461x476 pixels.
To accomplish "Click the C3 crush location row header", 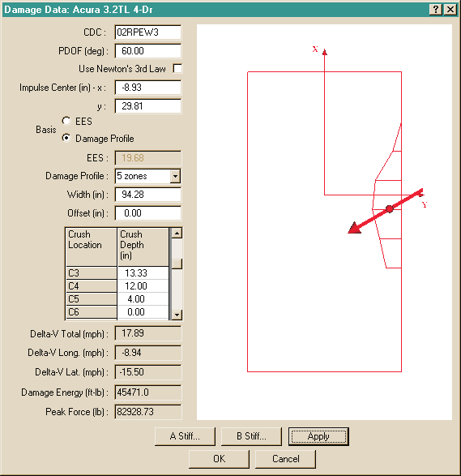I will pos(92,273).
